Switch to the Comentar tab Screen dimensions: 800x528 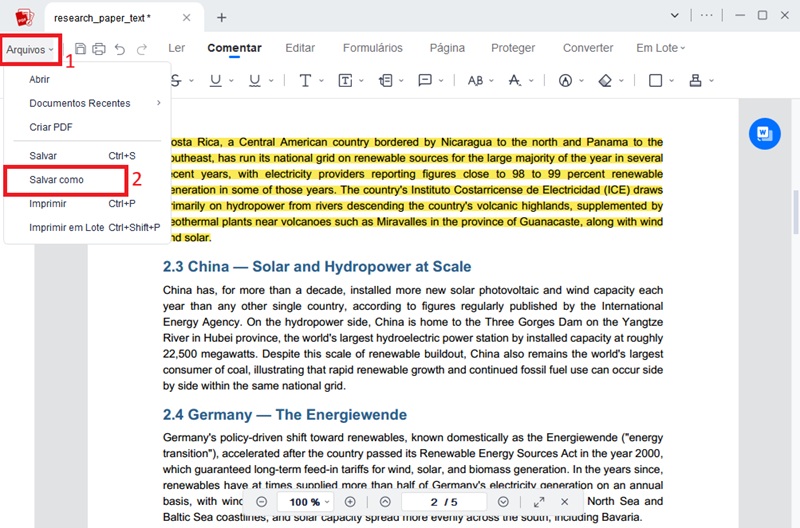tap(234, 48)
